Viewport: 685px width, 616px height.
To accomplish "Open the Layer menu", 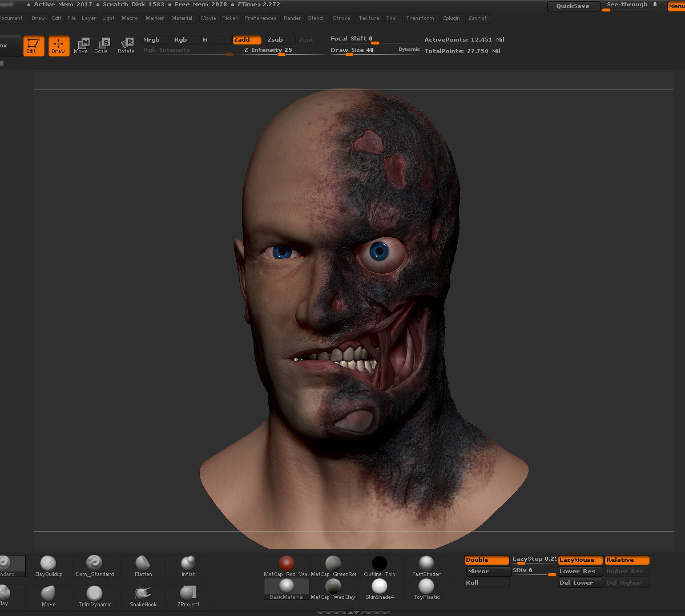I will (x=89, y=18).
